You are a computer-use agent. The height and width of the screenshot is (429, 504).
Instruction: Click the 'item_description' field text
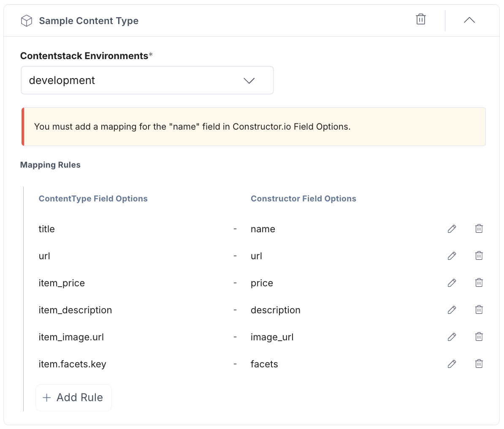(x=75, y=310)
